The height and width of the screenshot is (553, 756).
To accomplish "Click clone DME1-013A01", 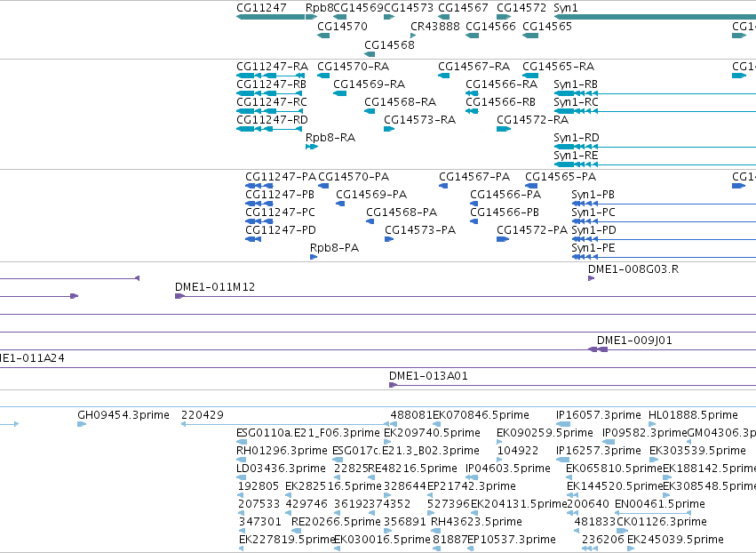I will point(428,376).
